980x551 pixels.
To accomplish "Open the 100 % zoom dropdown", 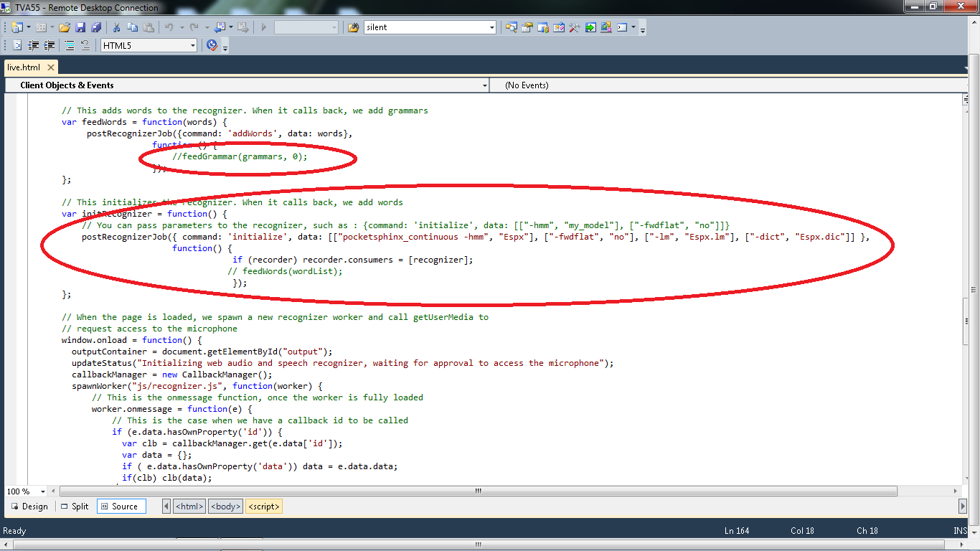I will click(x=43, y=491).
